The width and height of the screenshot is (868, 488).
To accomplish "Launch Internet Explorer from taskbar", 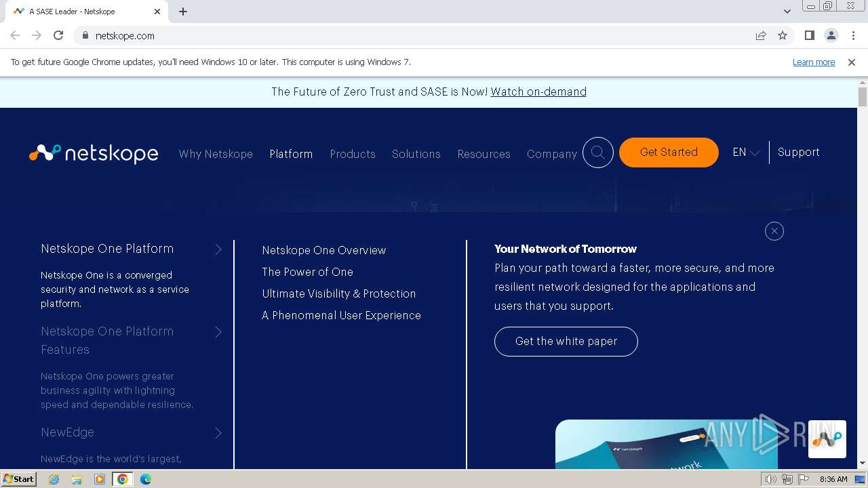I will (x=54, y=479).
